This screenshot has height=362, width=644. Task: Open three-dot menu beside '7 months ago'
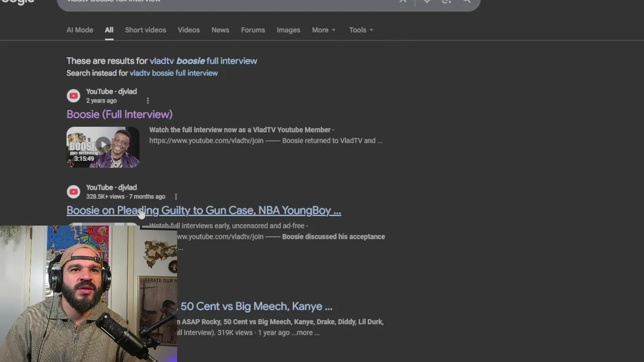coord(176,197)
